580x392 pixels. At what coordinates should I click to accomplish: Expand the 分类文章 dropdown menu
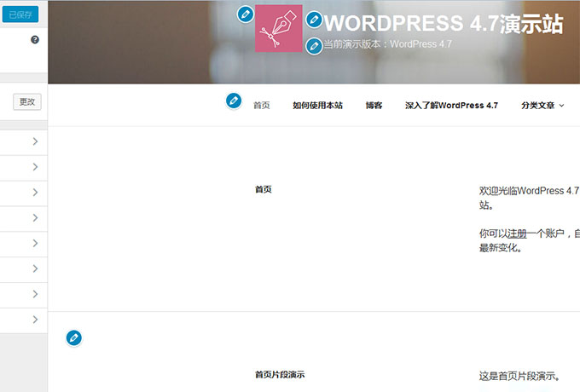coord(542,106)
